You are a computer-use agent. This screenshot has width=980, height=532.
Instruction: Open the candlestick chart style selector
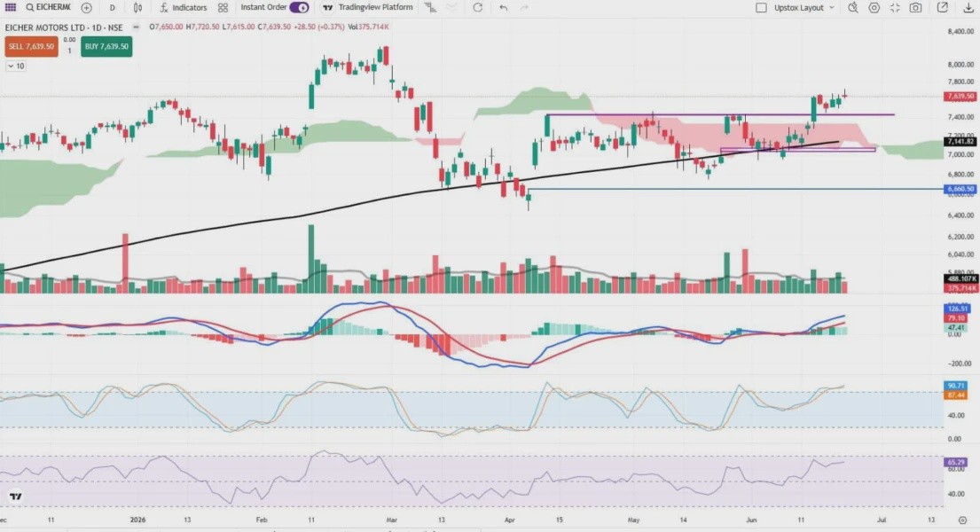[x=137, y=7]
